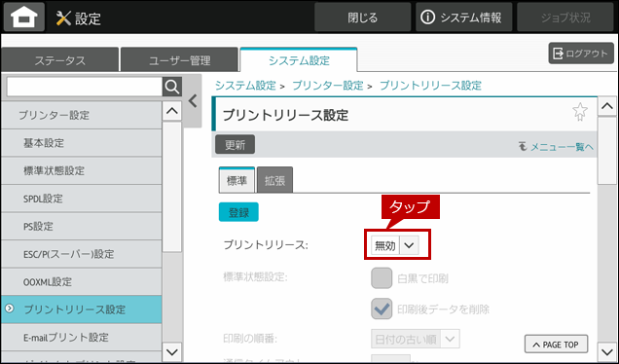Select the 標準 sub-tab
This screenshot has height=364, width=619.
point(237,180)
